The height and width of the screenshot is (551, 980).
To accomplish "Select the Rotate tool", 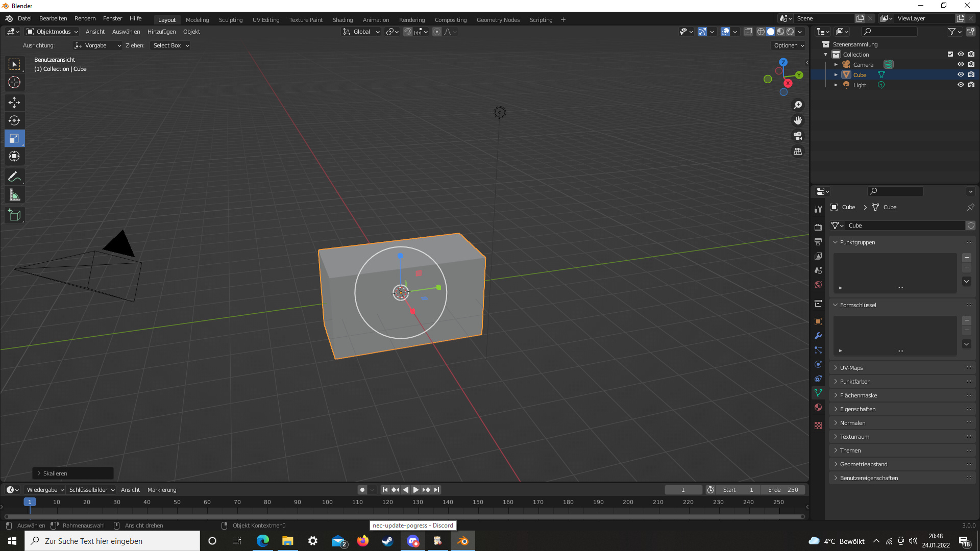I will point(14,120).
